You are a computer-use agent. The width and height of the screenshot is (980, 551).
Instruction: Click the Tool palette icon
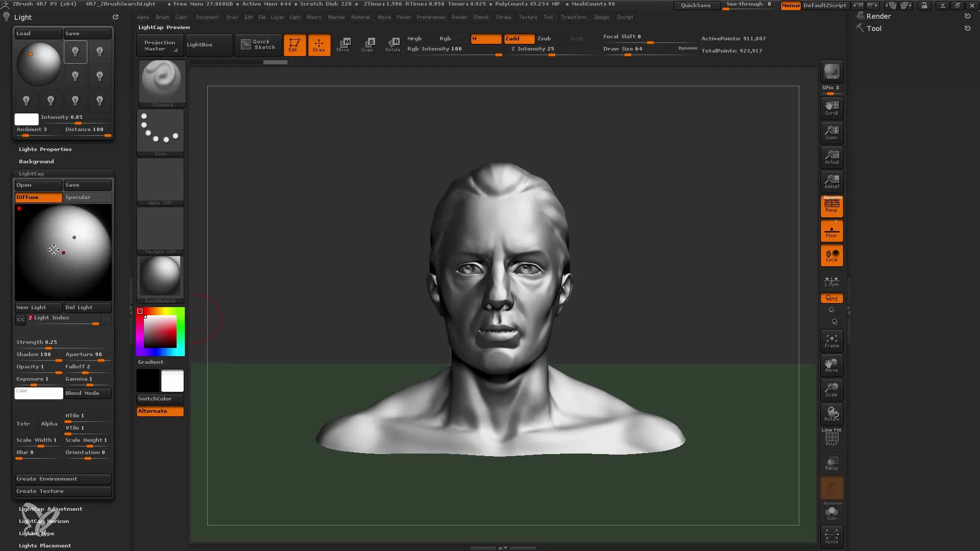point(860,28)
